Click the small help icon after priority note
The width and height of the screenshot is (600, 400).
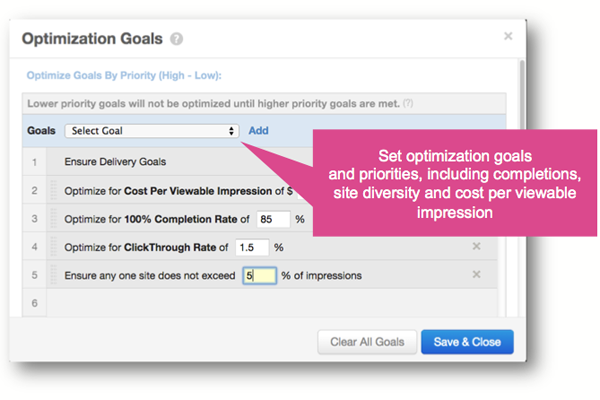(408, 104)
